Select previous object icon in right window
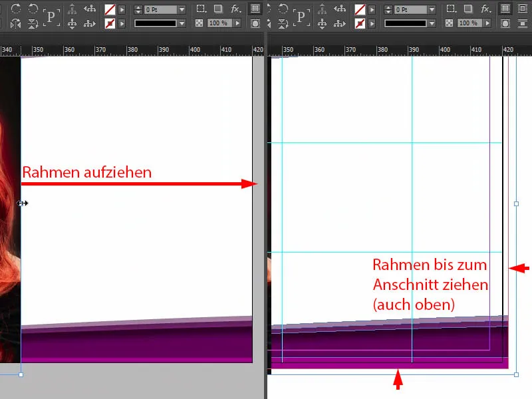This screenshot has width=532, height=399. coord(340,9)
